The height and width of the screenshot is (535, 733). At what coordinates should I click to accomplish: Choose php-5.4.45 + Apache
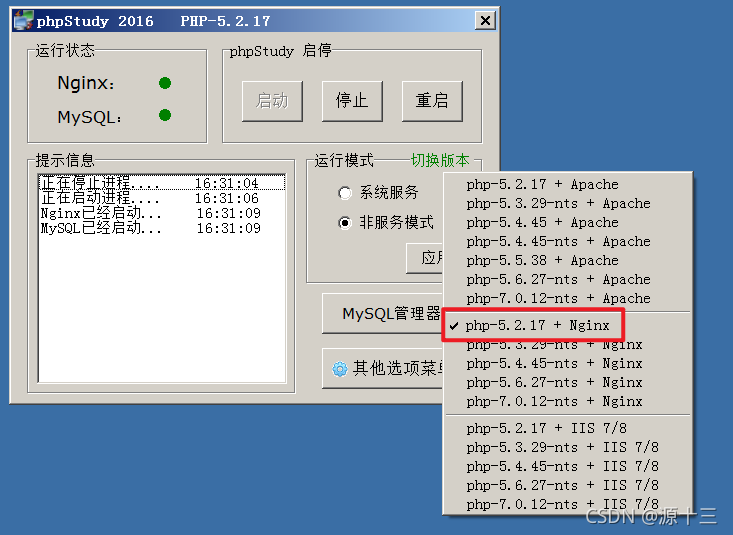pyautogui.click(x=567, y=222)
